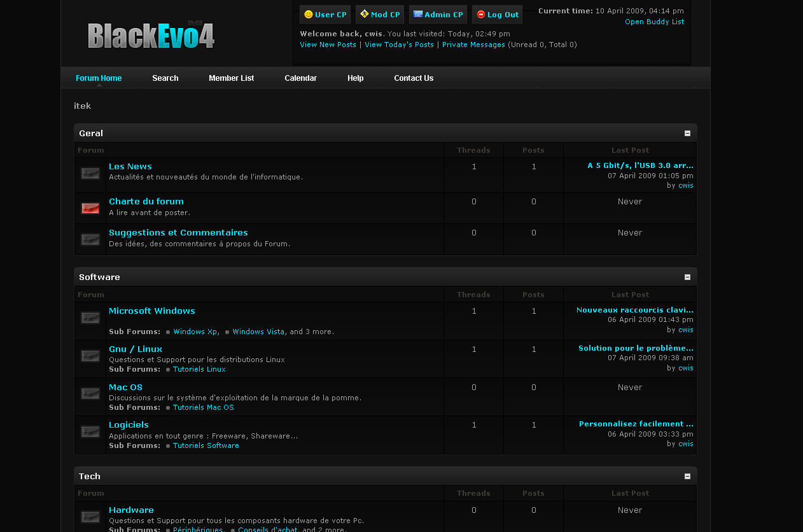
Task: Click the Mac OS forum status icon
Action: (x=90, y=394)
